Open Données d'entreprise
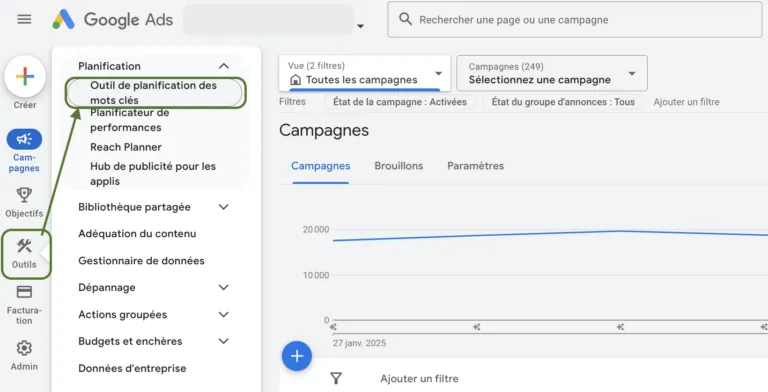Screen dimensions: 768x392 pyautogui.click(x=132, y=368)
